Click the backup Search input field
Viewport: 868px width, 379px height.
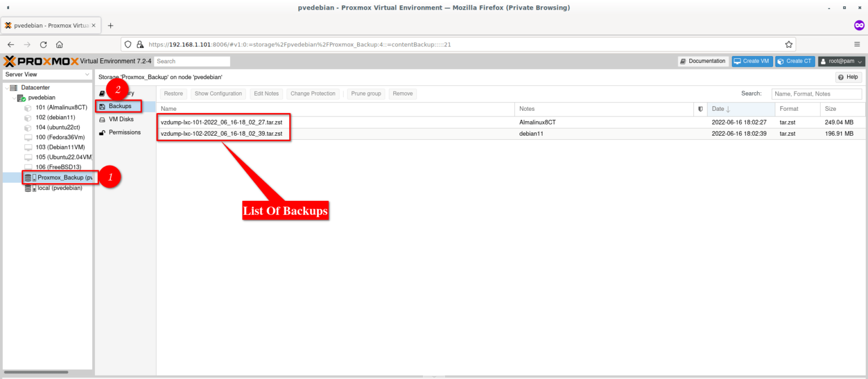(x=816, y=94)
